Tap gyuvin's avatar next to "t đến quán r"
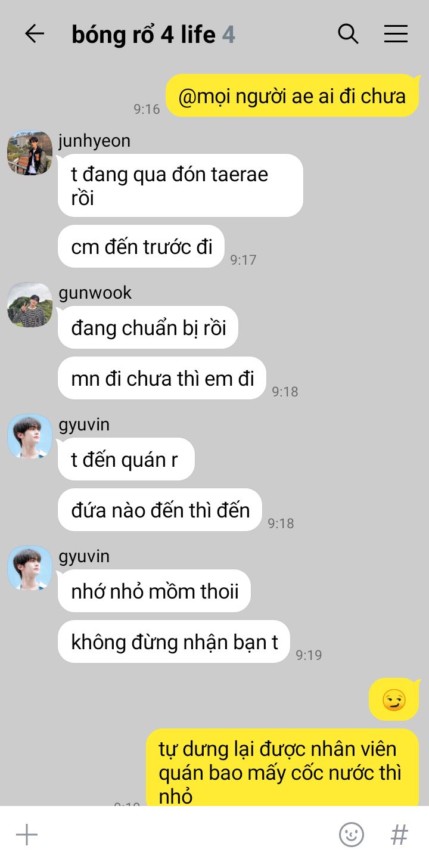The image size is (429, 868). point(30,436)
